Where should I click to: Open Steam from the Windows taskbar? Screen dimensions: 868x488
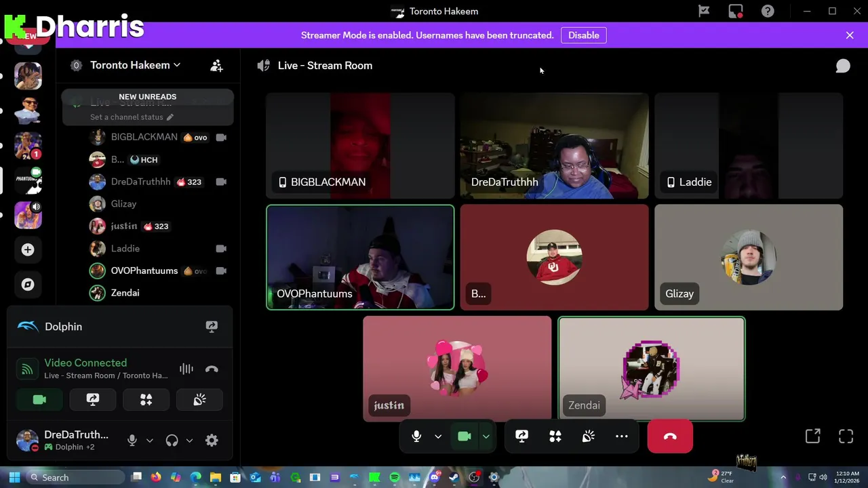click(x=454, y=478)
